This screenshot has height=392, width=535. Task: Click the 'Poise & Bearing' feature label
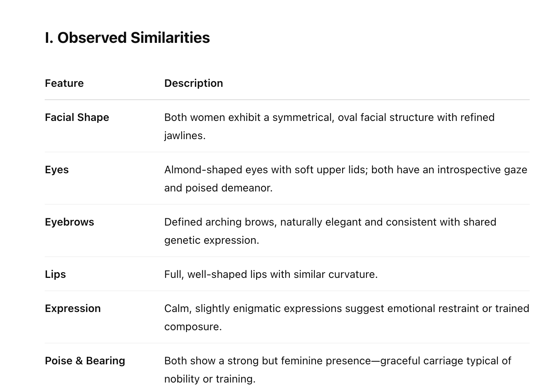tap(85, 361)
